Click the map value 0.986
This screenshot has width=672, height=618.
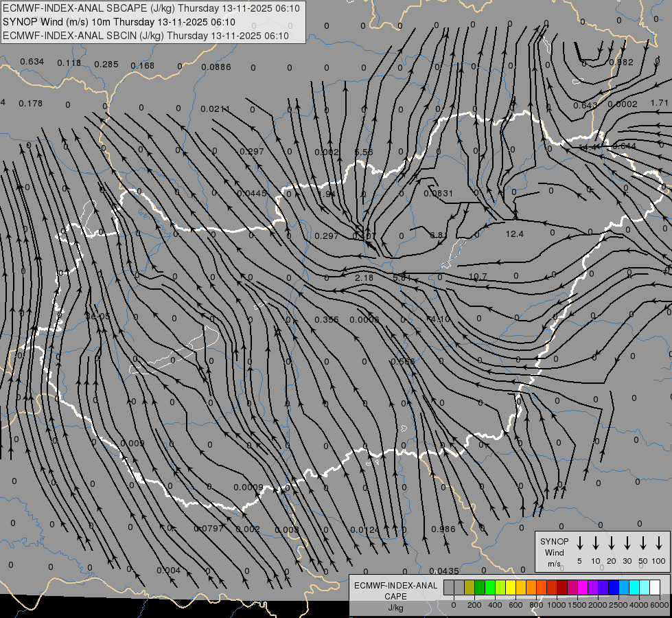(443, 529)
